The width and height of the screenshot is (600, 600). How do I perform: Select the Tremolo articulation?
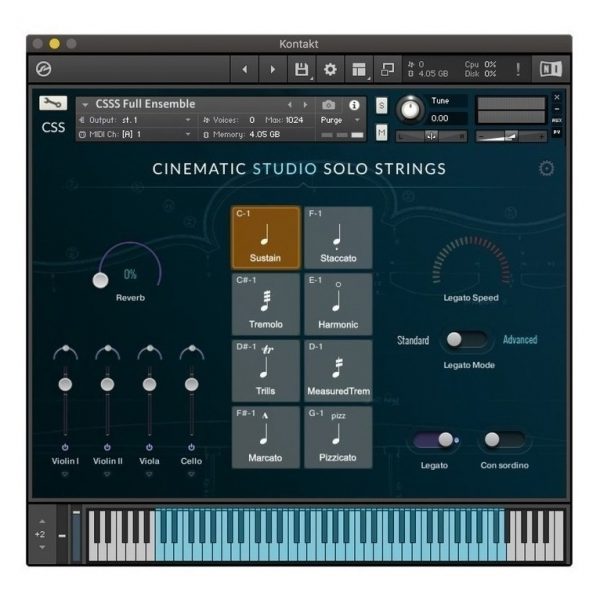pos(266,304)
